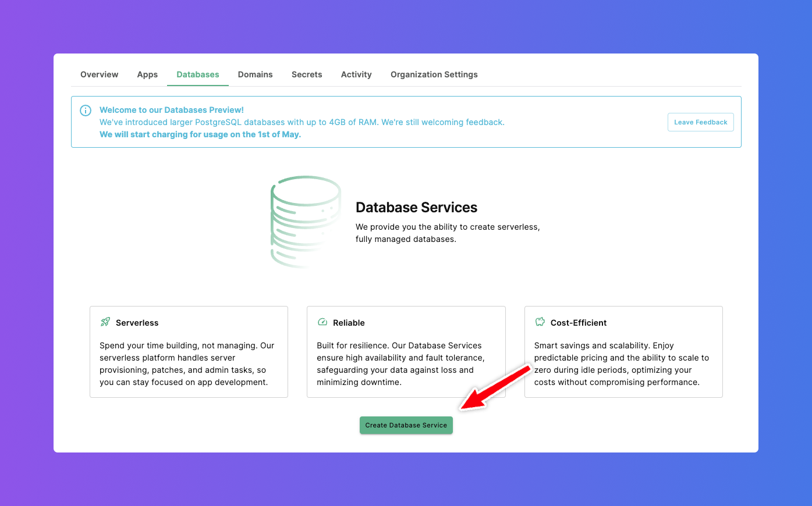Open the Apps tab
The height and width of the screenshot is (506, 812).
[x=147, y=74]
